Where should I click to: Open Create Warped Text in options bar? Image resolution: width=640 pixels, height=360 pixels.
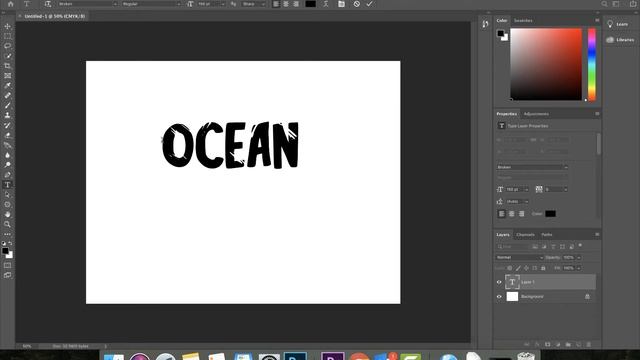(326, 4)
